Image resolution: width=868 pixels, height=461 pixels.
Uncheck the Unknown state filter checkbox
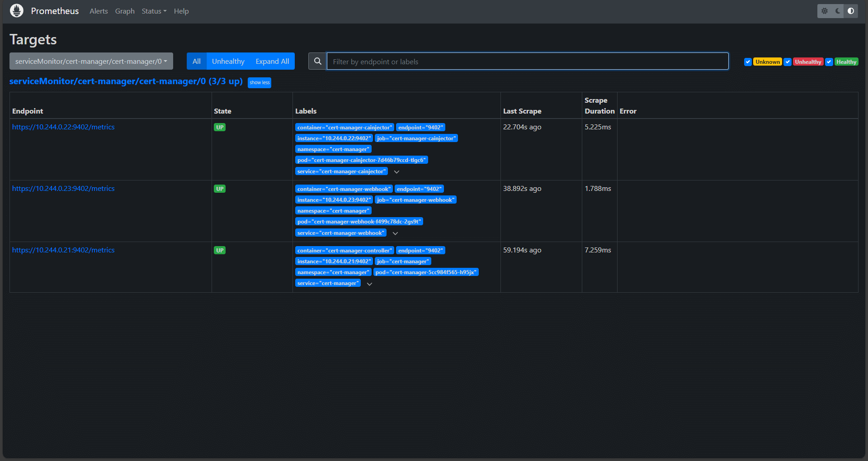748,62
